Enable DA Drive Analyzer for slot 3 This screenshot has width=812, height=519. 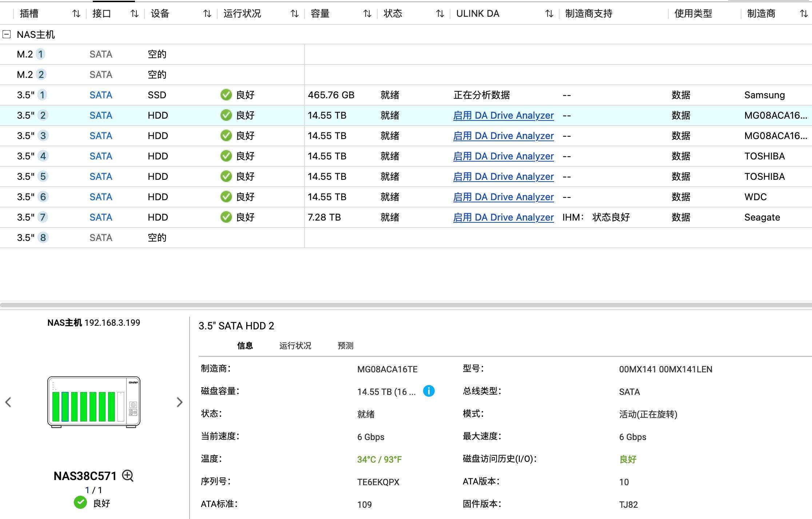(503, 136)
